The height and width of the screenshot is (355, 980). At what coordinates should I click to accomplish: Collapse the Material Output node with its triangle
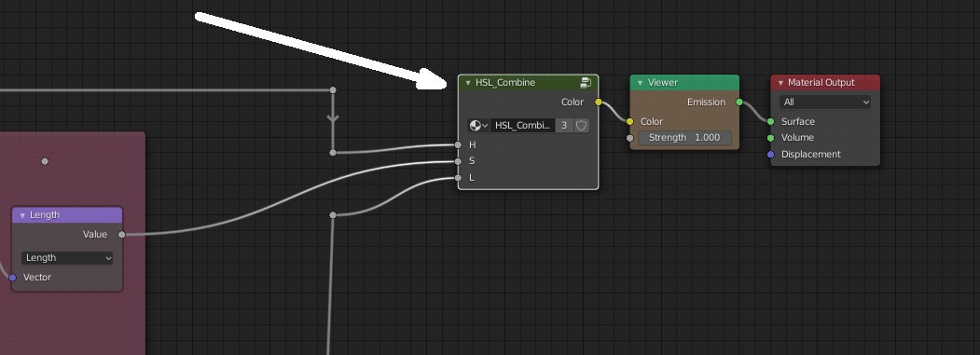pos(780,83)
